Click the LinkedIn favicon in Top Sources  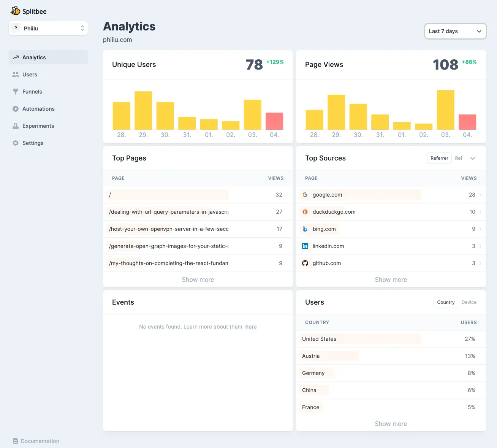pos(305,246)
